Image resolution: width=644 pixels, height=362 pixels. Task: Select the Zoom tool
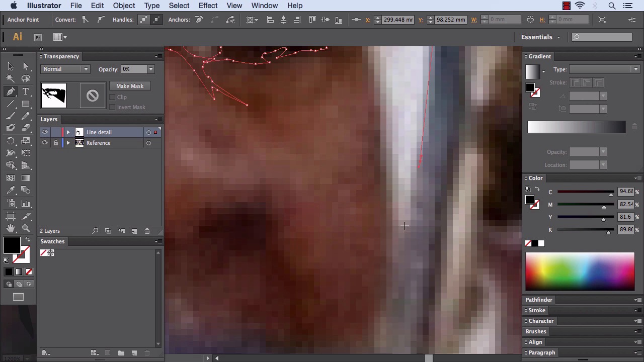[x=26, y=229]
